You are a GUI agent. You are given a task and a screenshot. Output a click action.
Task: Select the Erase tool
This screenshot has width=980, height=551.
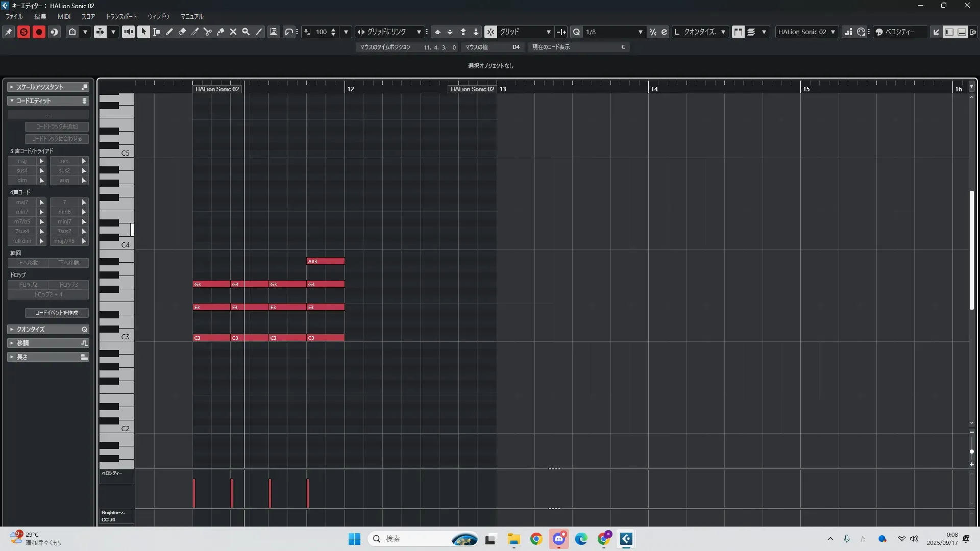[x=182, y=32]
